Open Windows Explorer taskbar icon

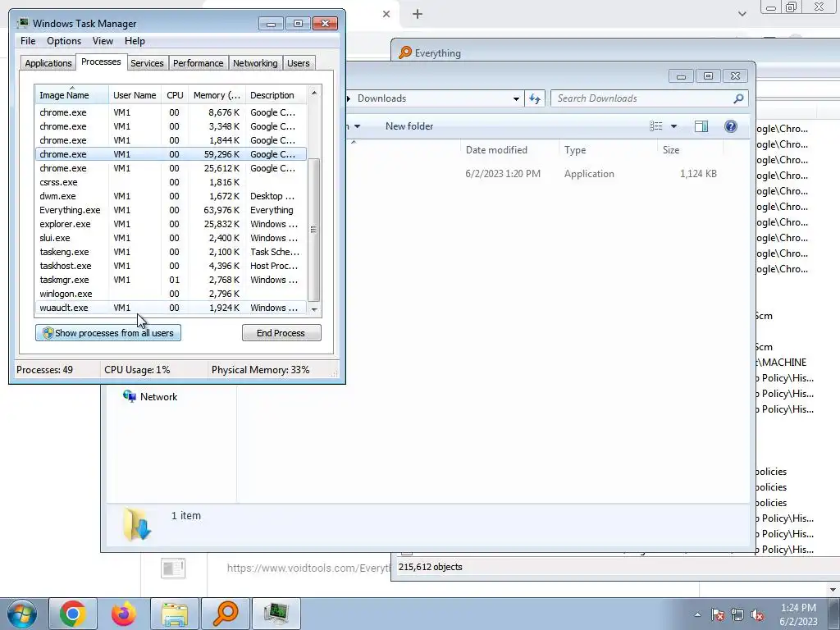point(175,614)
